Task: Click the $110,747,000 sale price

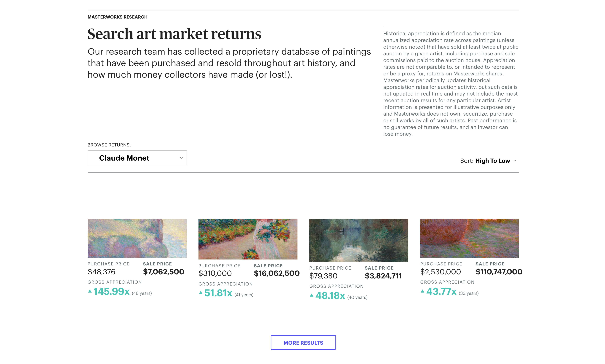Action: click(499, 272)
